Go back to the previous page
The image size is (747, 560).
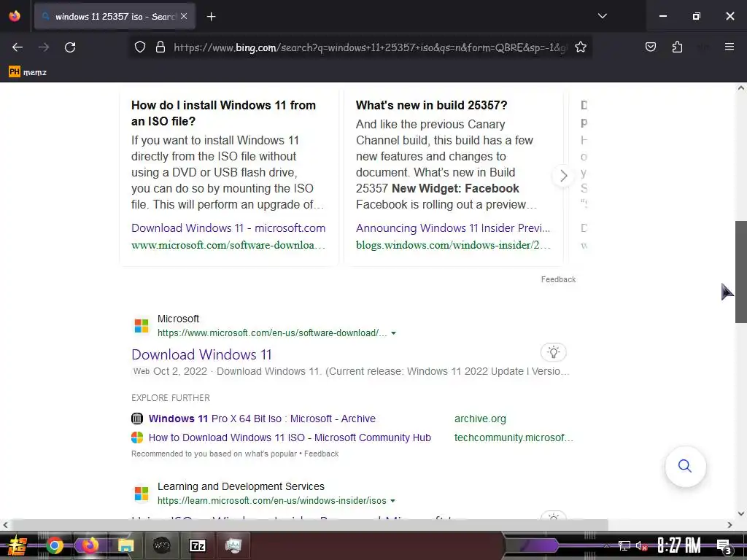pos(18,47)
